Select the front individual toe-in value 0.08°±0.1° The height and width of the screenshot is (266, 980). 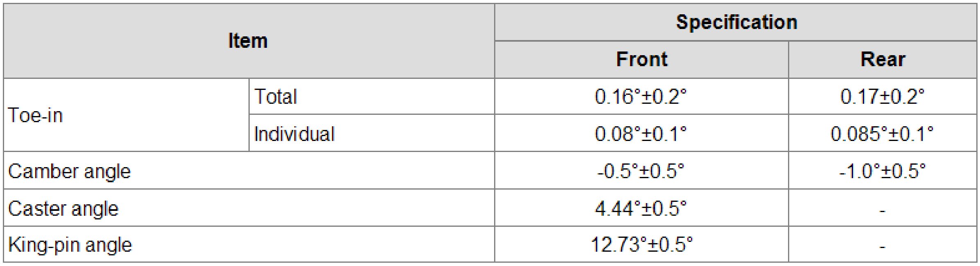click(x=641, y=134)
